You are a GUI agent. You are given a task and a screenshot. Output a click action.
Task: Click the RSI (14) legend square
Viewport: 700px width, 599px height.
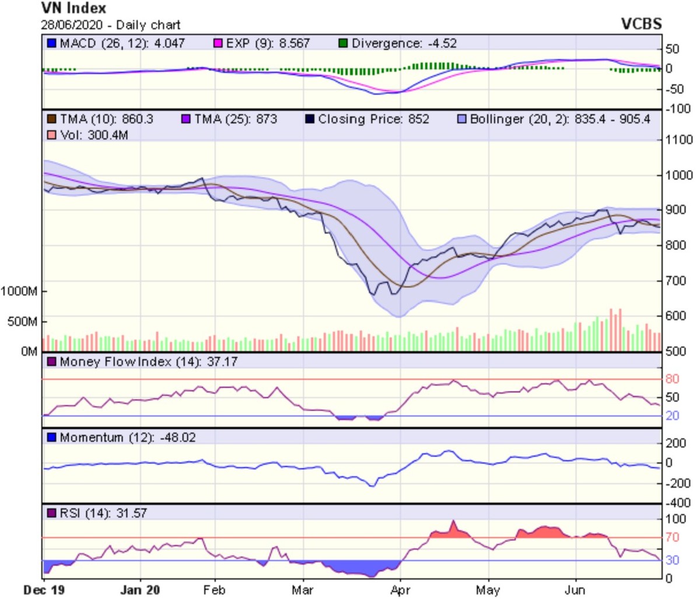click(51, 513)
